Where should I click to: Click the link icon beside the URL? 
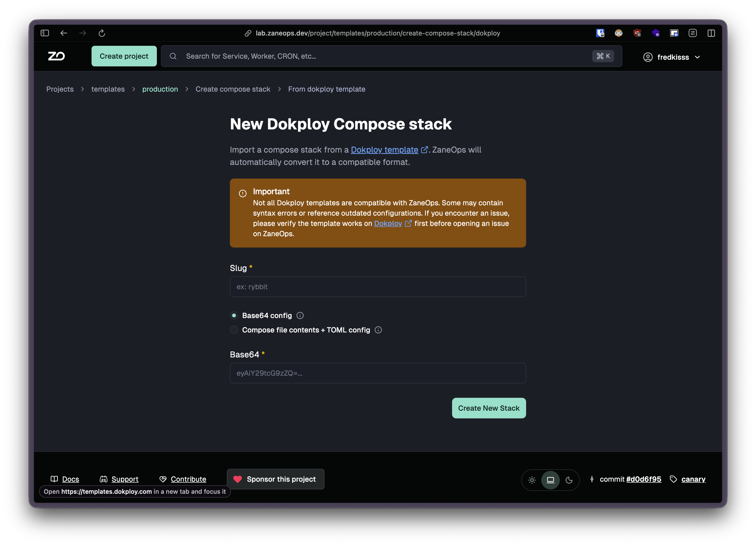click(248, 33)
